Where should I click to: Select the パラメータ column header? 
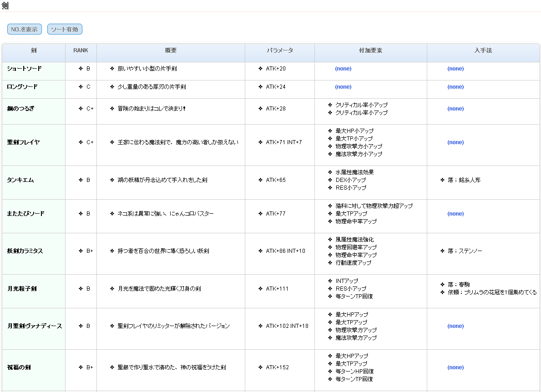279,50
